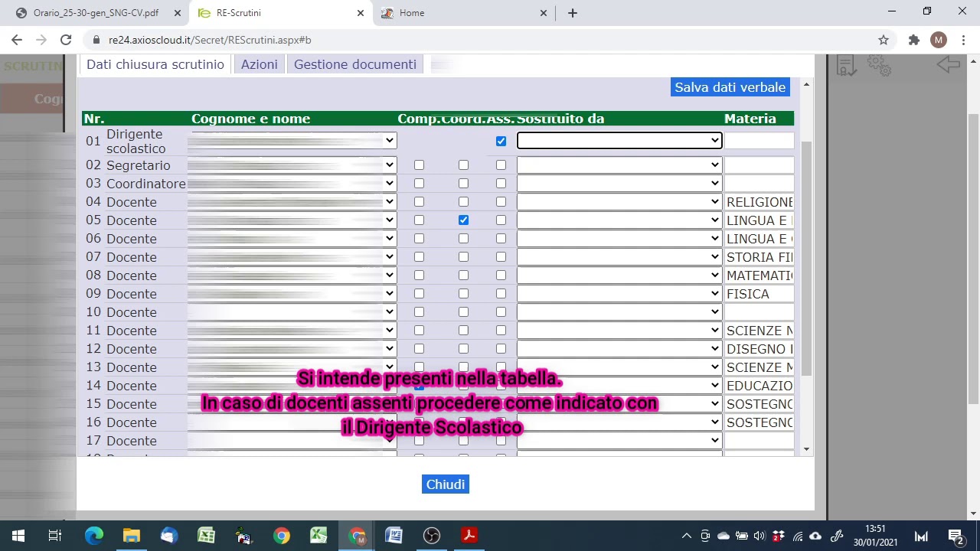Click the table scrollbar down arrow
Image resolution: width=980 pixels, height=551 pixels.
[x=806, y=450]
